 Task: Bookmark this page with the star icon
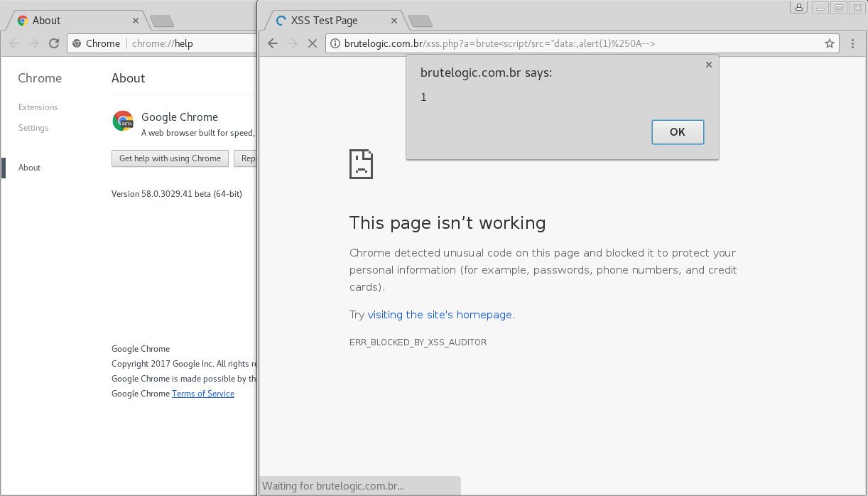click(x=829, y=43)
